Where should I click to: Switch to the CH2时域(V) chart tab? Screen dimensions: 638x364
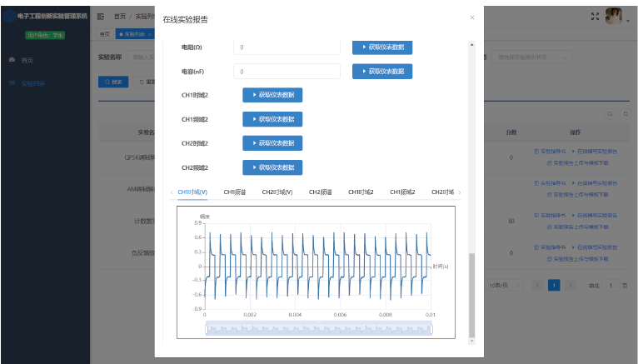(x=277, y=192)
